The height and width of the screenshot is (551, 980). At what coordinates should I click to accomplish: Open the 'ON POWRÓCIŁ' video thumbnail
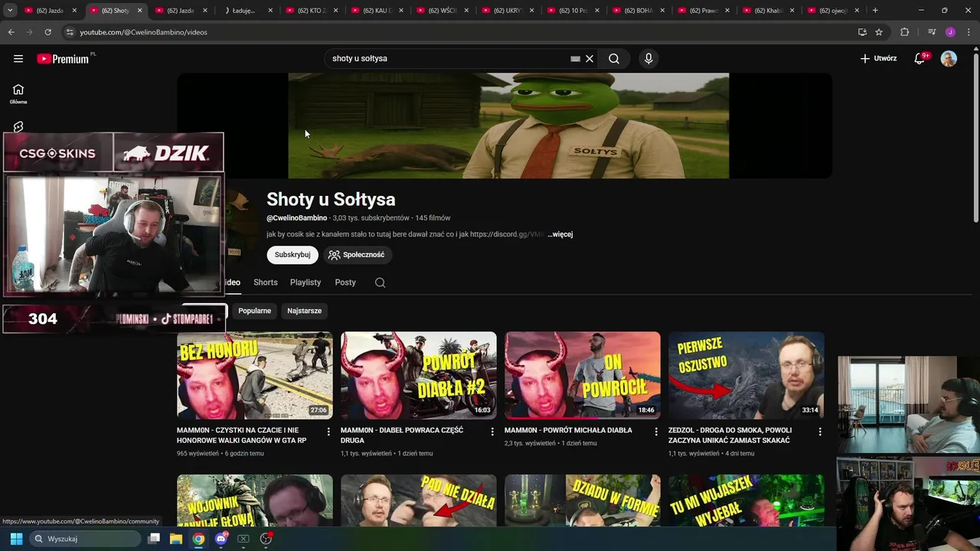583,375
